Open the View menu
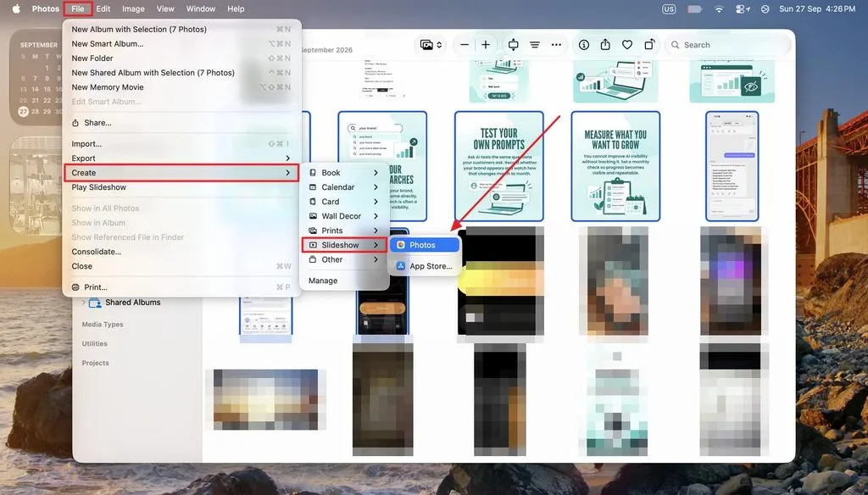The width and height of the screenshot is (868, 495). pyautogui.click(x=165, y=8)
